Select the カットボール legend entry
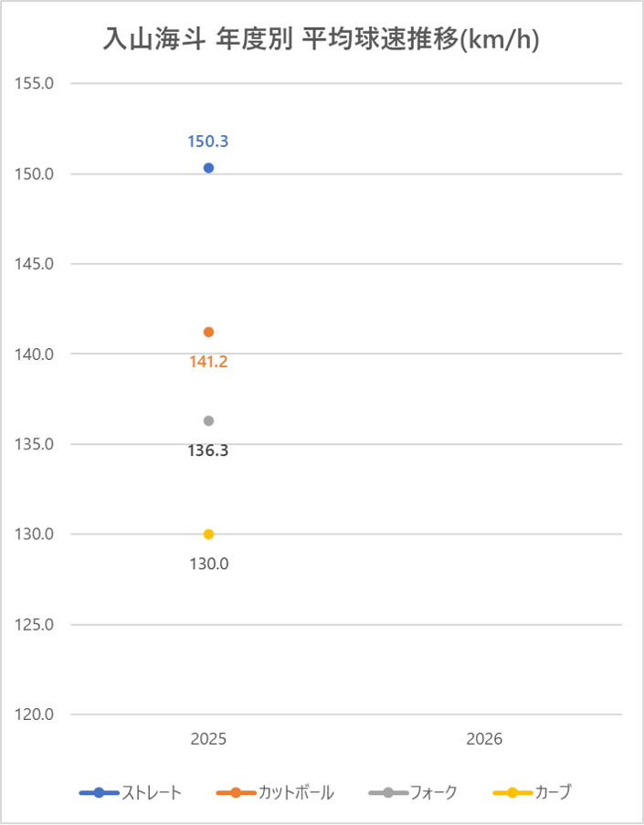Screen dimensions: 644x825 [276, 793]
